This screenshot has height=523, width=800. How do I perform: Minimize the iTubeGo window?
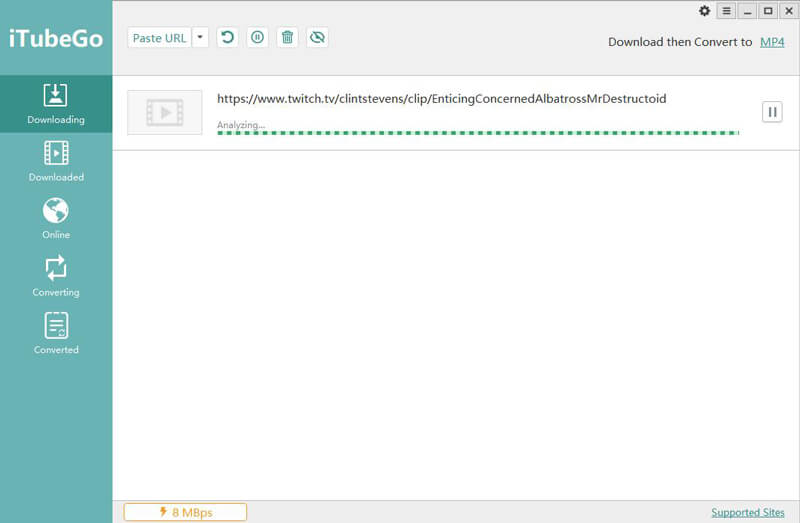coord(747,11)
